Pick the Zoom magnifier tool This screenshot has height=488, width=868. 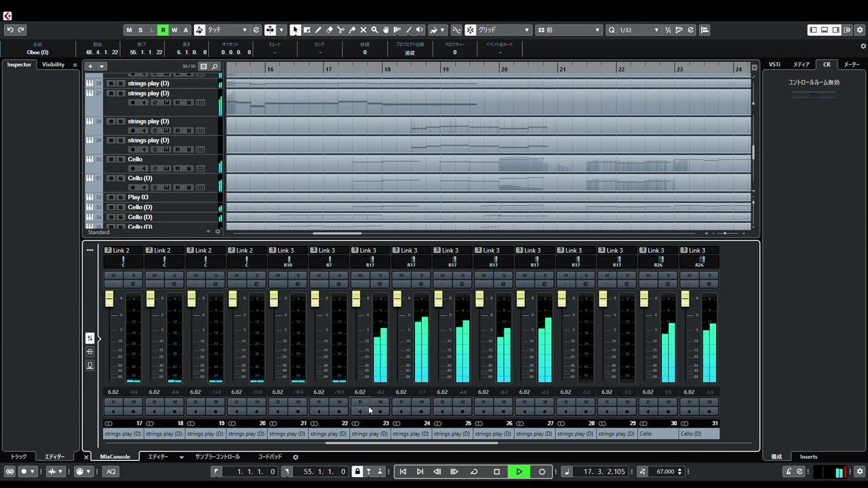[x=374, y=30]
